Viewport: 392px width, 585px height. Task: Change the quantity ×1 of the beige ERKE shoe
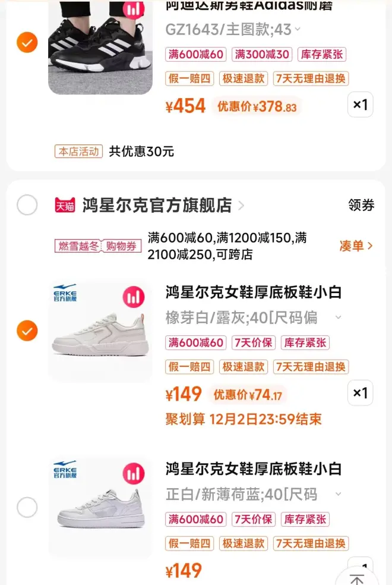point(361,393)
